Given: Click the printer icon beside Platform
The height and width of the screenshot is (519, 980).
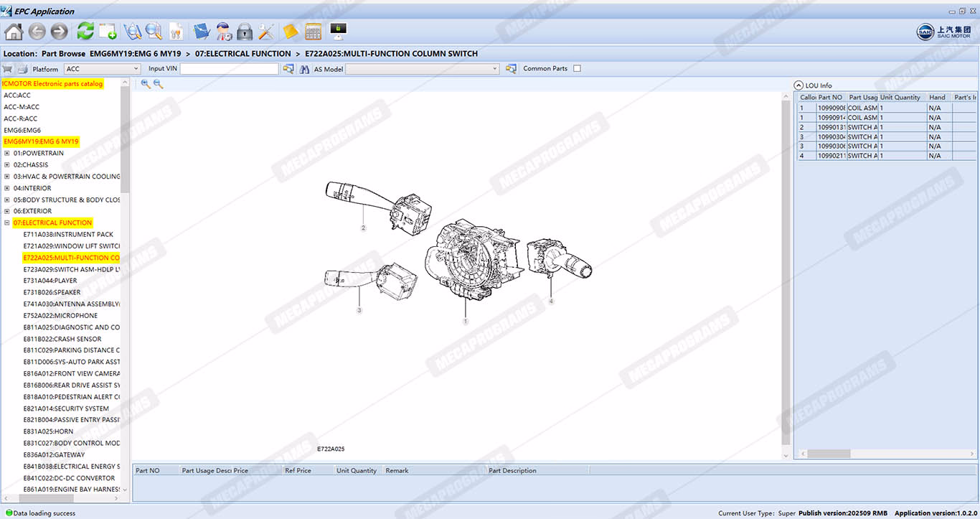Looking at the screenshot, I should [x=22, y=69].
